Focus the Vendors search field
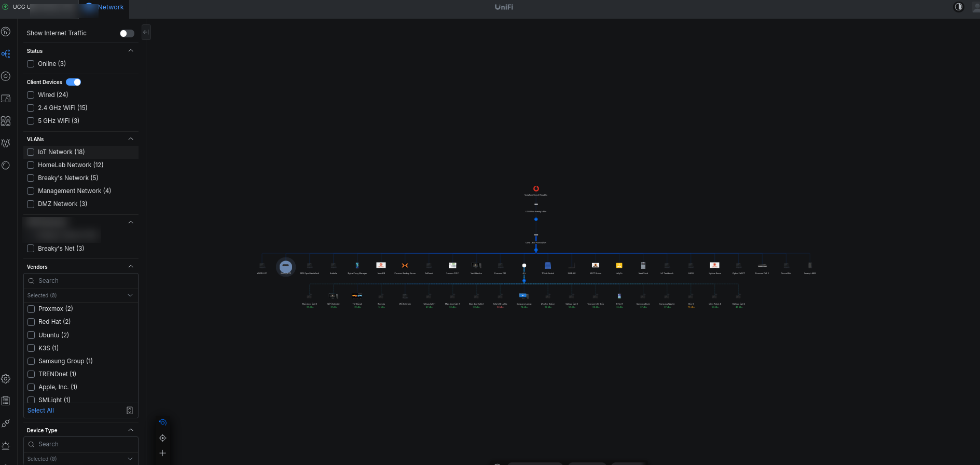980x465 pixels. [81, 281]
